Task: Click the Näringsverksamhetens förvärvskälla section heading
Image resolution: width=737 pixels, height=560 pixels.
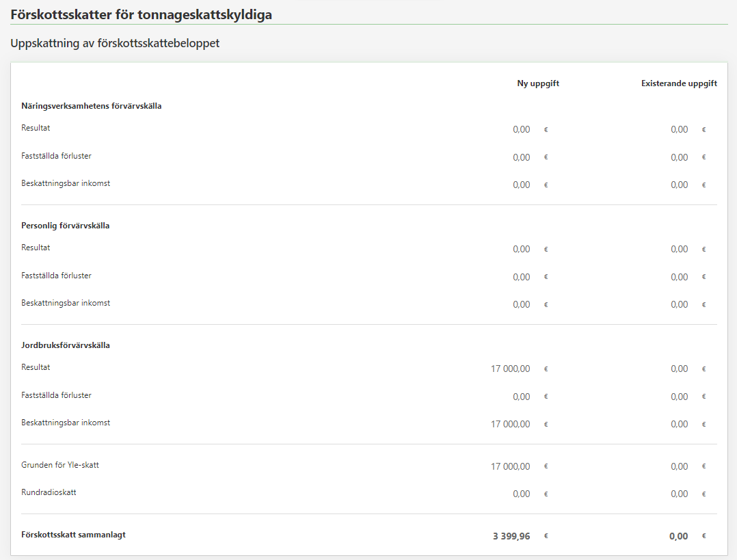Action: tap(91, 106)
